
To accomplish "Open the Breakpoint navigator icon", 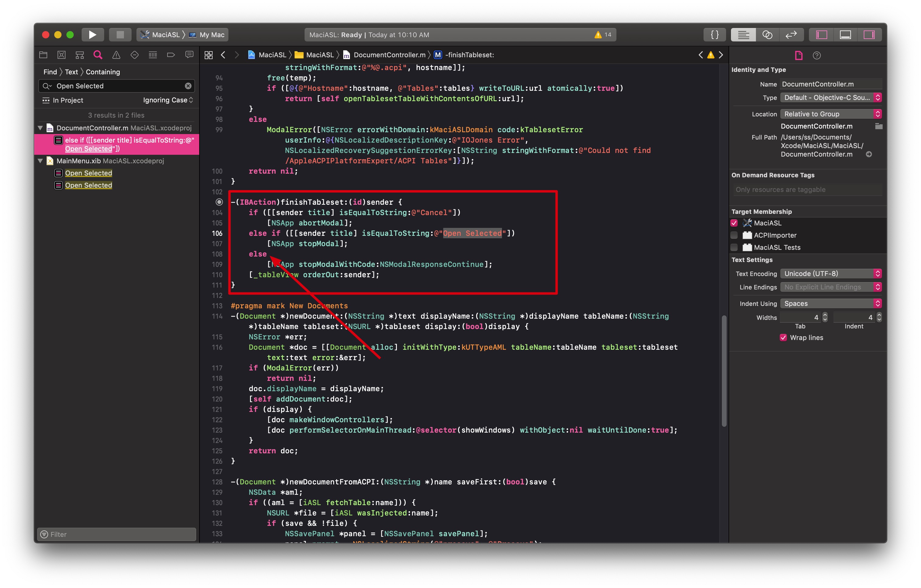I will [171, 55].
